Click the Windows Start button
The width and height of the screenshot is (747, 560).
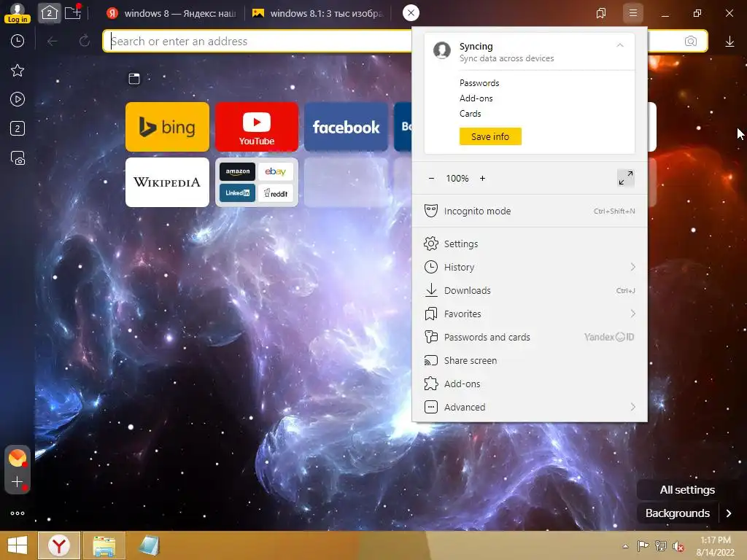point(18,545)
